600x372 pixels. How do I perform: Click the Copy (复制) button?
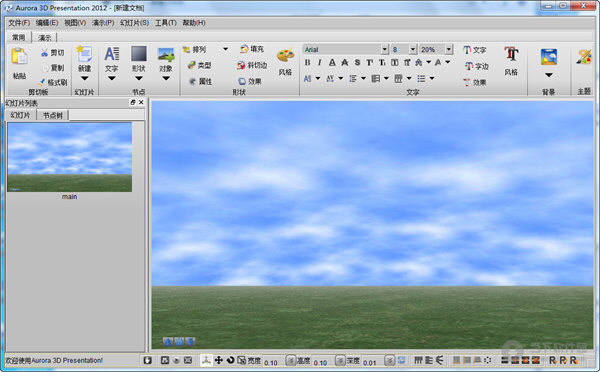[x=53, y=68]
